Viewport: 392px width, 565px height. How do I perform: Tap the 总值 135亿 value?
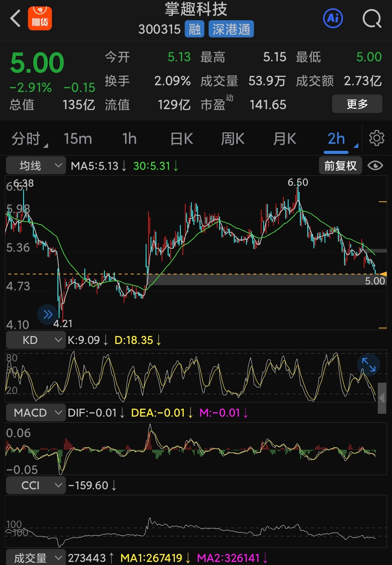pos(79,105)
